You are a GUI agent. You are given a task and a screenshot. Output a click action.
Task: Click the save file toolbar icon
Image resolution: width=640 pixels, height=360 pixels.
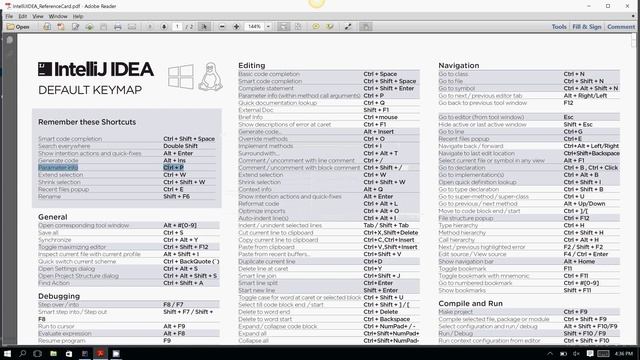(x=103, y=27)
